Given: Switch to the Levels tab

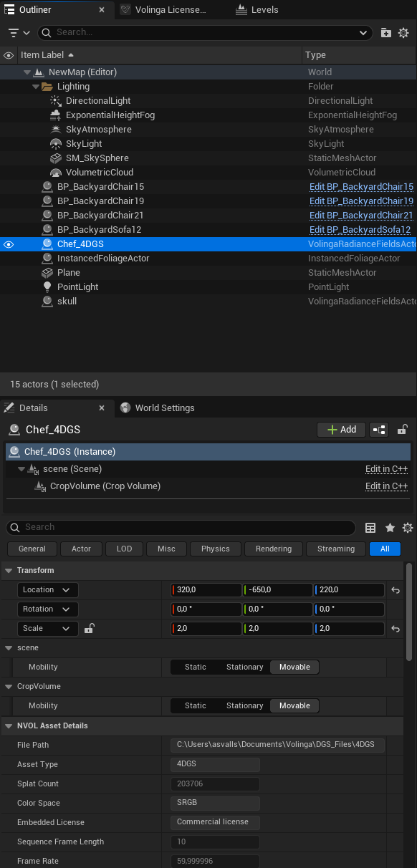Looking at the screenshot, I should click(257, 10).
